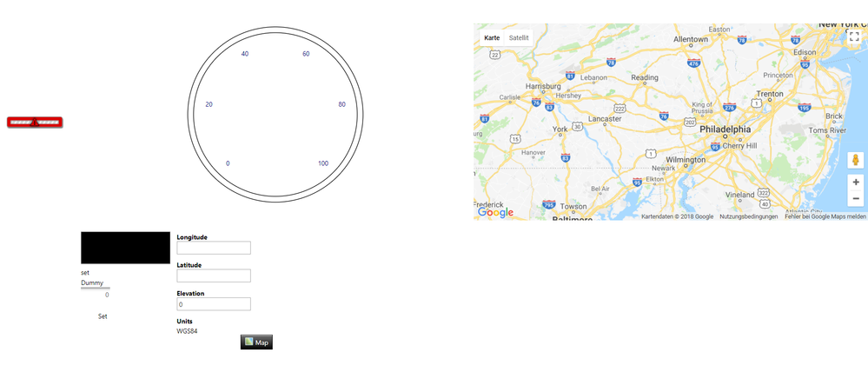Viewport: 868px width, 392px height.
Task: Click Toms River on the map
Action: (x=827, y=130)
